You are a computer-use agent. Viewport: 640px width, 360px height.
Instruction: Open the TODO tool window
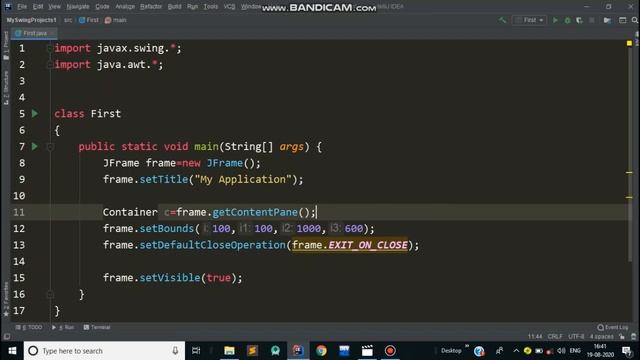tap(29, 327)
